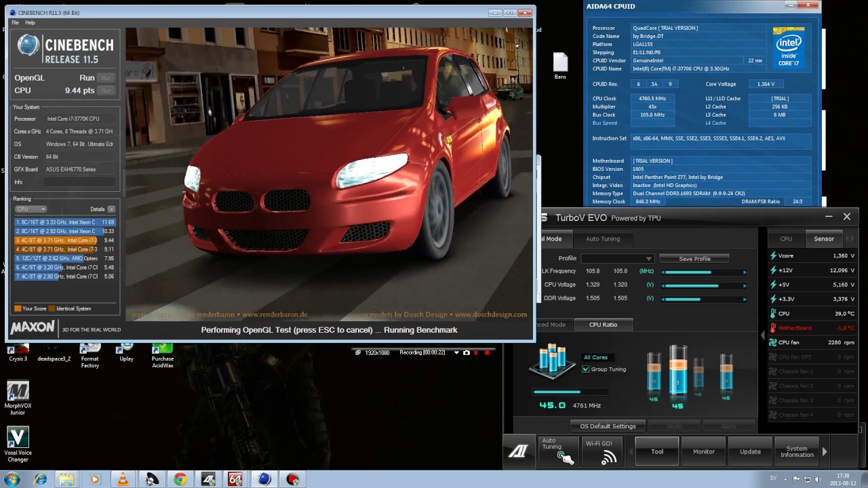Stop the screen recording

487,352
